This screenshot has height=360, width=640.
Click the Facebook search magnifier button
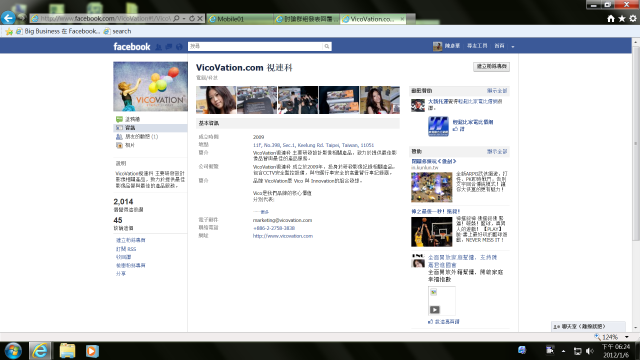[x=327, y=46]
